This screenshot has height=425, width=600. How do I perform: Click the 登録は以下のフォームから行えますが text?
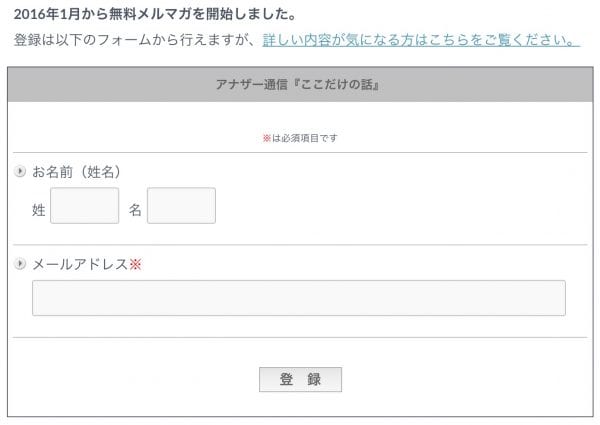click(135, 40)
